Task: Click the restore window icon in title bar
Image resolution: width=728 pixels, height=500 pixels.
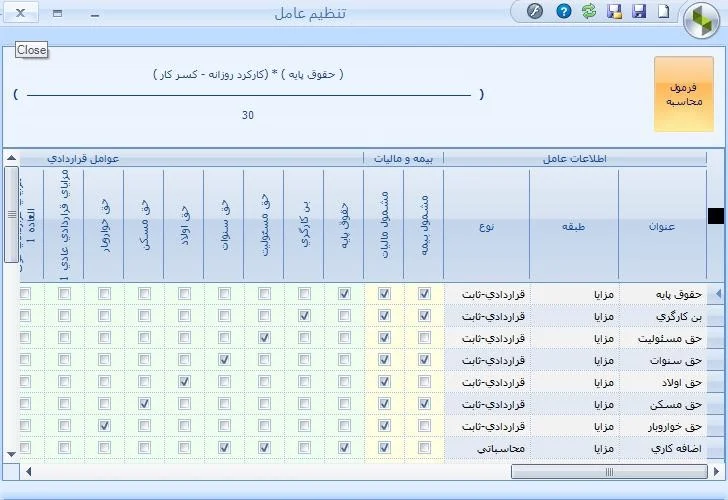Action: coord(58,13)
